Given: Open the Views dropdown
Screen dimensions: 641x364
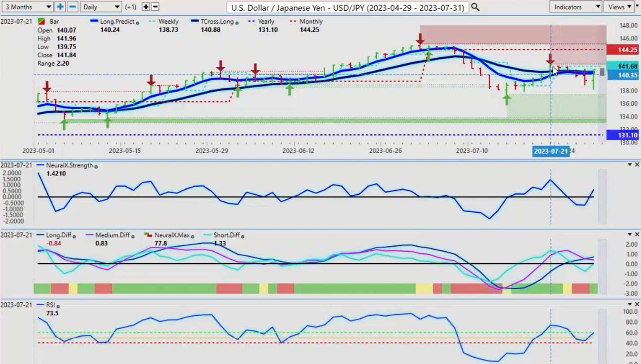Looking at the screenshot, I should point(618,7).
